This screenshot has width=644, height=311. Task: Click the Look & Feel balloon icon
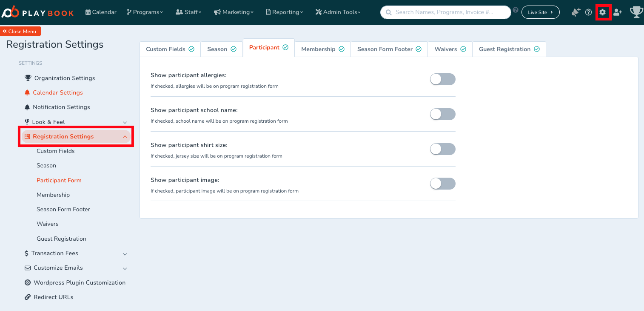click(27, 121)
